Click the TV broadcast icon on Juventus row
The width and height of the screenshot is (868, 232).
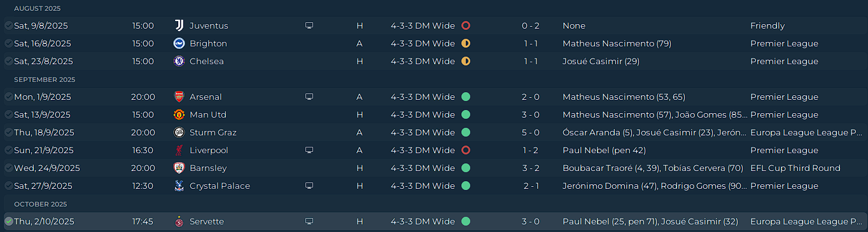[x=309, y=26]
